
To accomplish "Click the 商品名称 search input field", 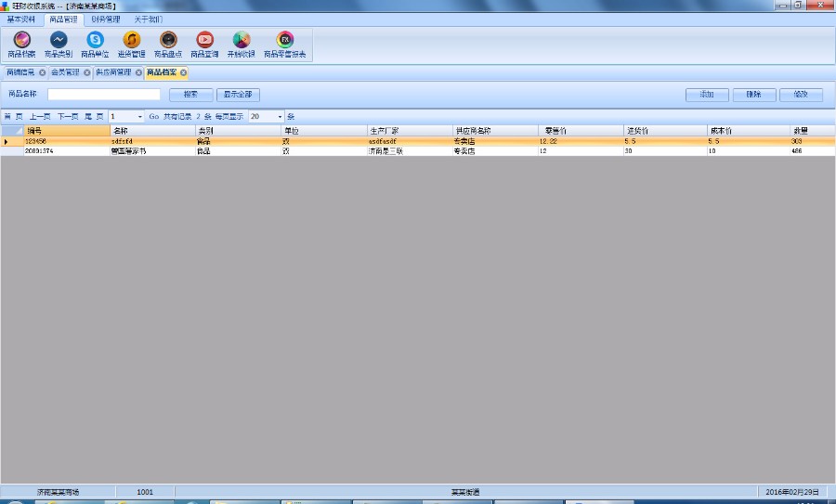I will pos(104,95).
